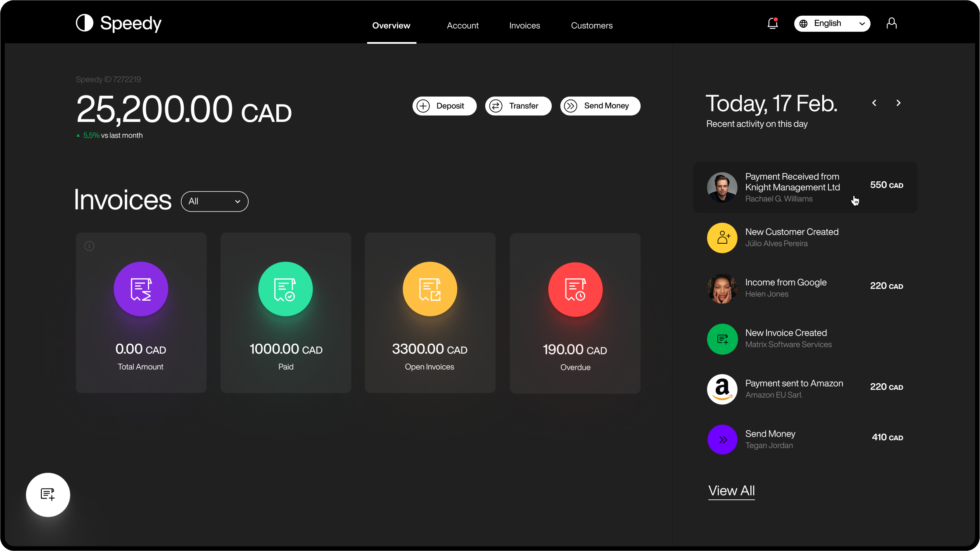The height and width of the screenshot is (551, 980).
Task: Open the View All activity link
Action: pyautogui.click(x=731, y=490)
